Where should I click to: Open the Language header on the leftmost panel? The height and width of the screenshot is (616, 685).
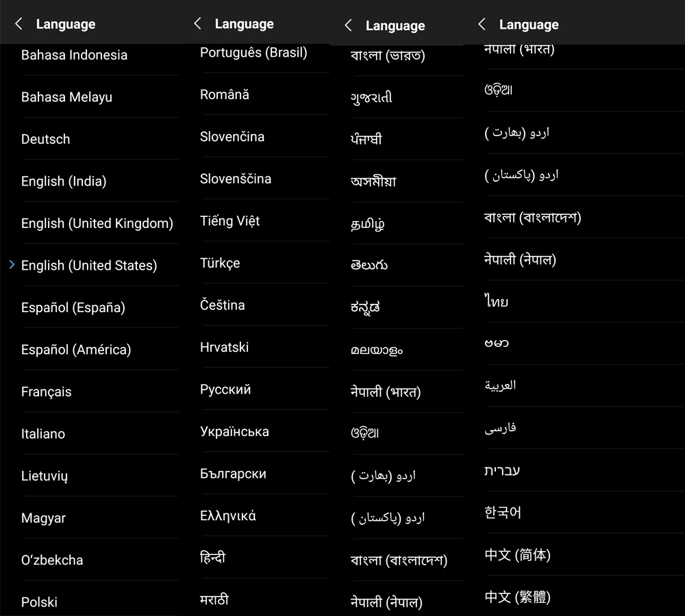click(66, 24)
